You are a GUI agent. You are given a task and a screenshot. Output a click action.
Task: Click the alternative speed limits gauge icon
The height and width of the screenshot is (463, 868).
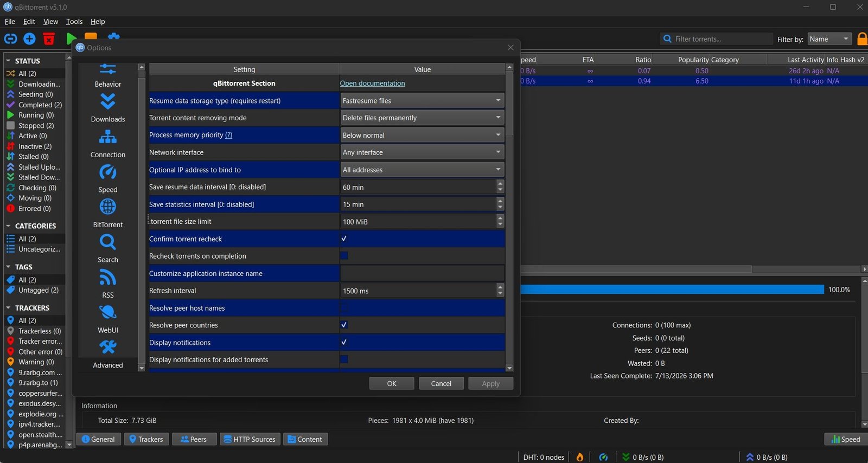(x=603, y=457)
